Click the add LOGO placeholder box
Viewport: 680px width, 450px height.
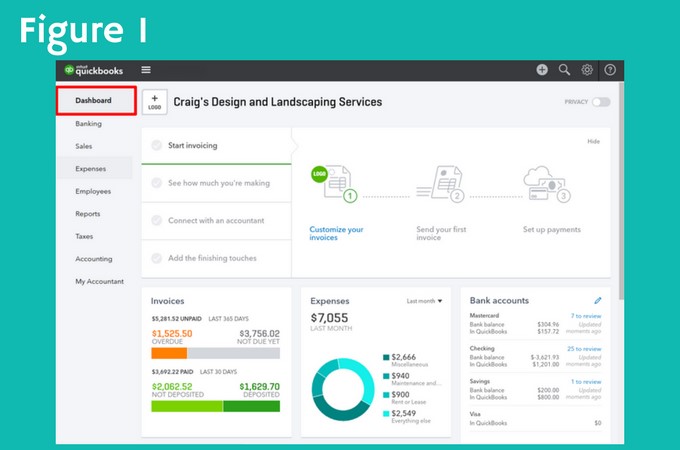[x=155, y=102]
